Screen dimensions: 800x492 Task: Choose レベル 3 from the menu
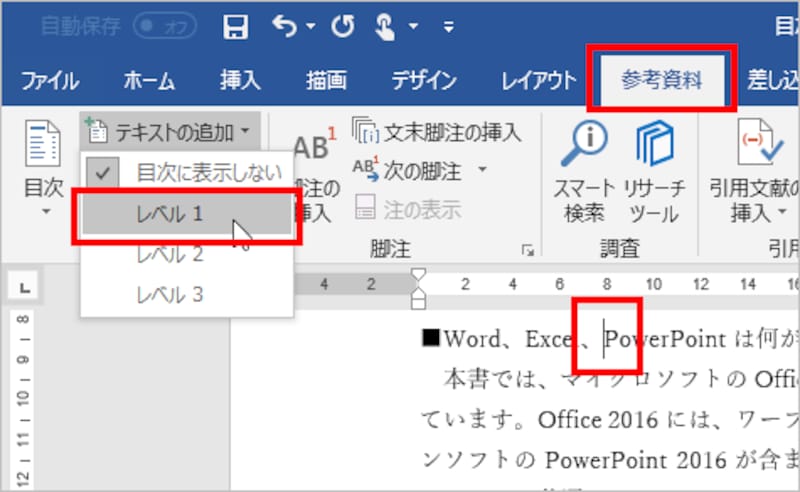(187, 294)
